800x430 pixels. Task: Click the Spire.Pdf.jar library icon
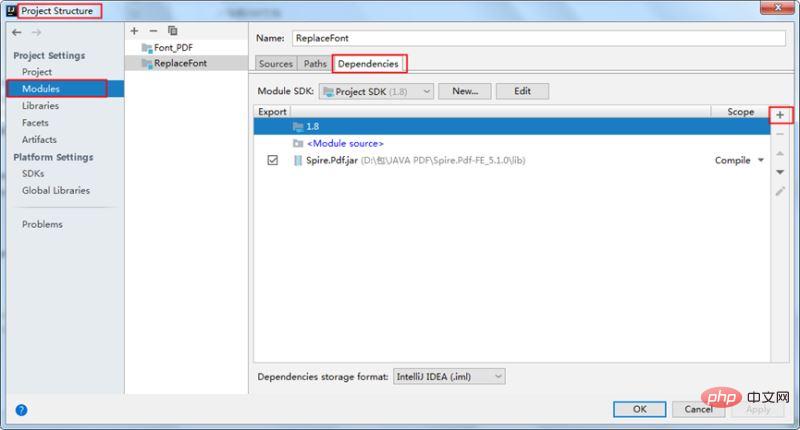[298, 161]
